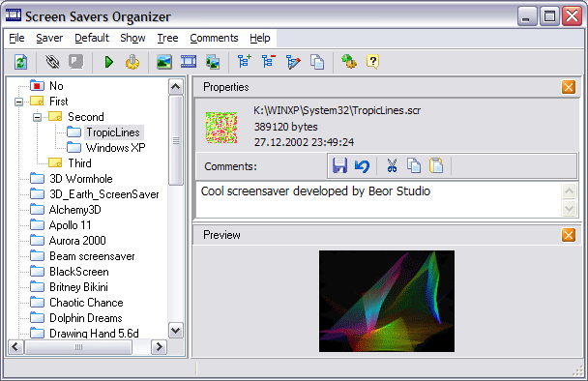Click tree scrollbar up arrow

176,87
